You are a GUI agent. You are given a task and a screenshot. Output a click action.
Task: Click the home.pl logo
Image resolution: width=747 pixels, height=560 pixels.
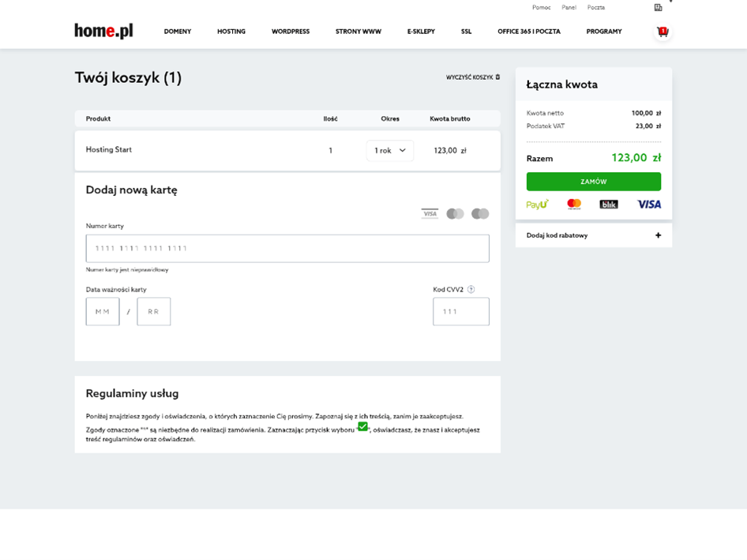[103, 31]
